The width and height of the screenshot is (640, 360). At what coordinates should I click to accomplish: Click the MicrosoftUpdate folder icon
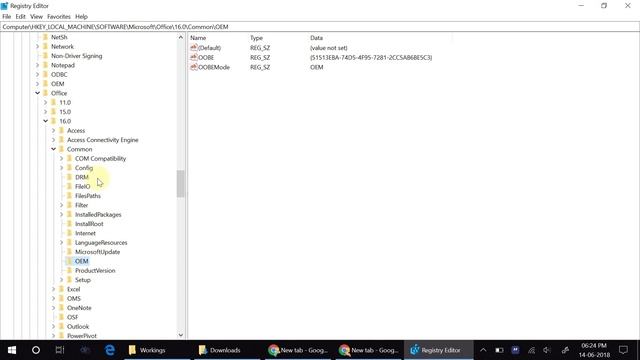point(69,252)
